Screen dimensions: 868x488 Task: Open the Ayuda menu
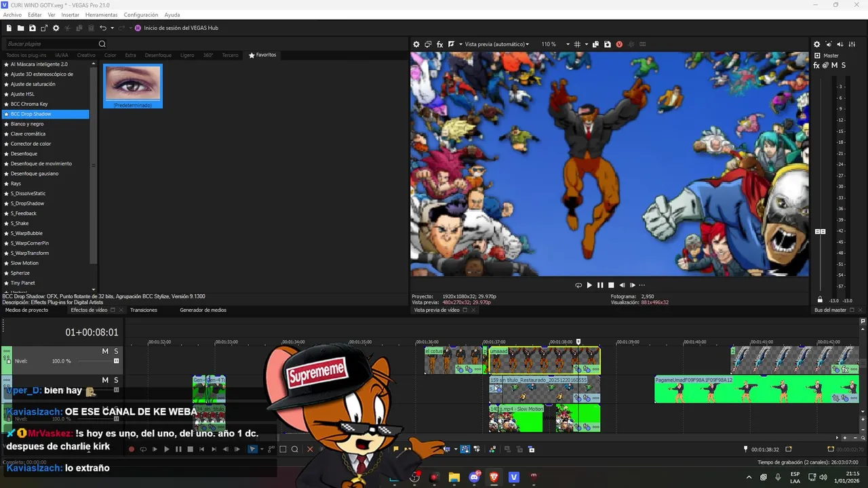pyautogui.click(x=172, y=14)
